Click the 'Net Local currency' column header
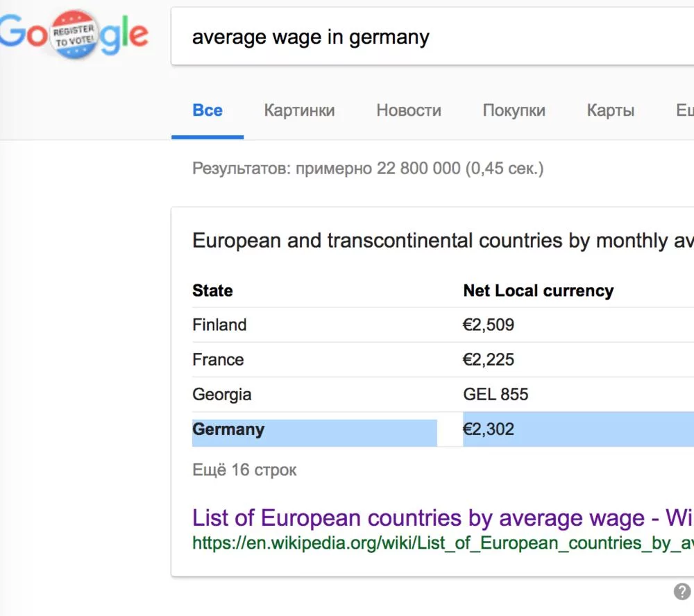694x616 pixels. (539, 291)
